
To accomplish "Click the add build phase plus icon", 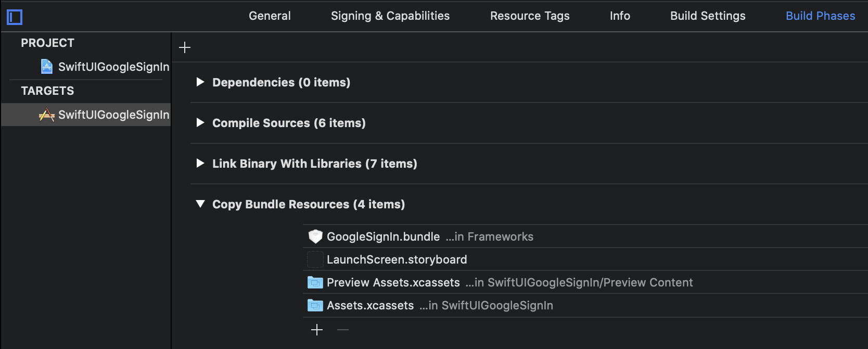I will click(185, 47).
